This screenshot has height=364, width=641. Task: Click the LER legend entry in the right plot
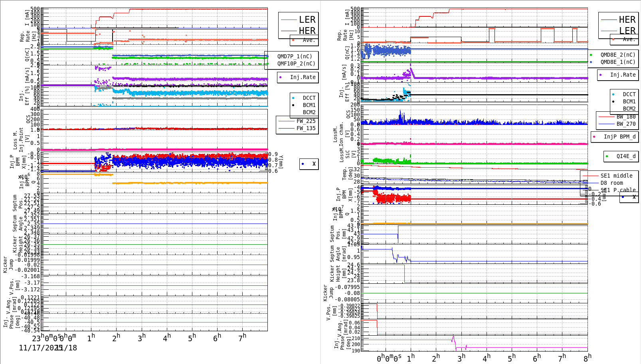pyautogui.click(x=627, y=31)
